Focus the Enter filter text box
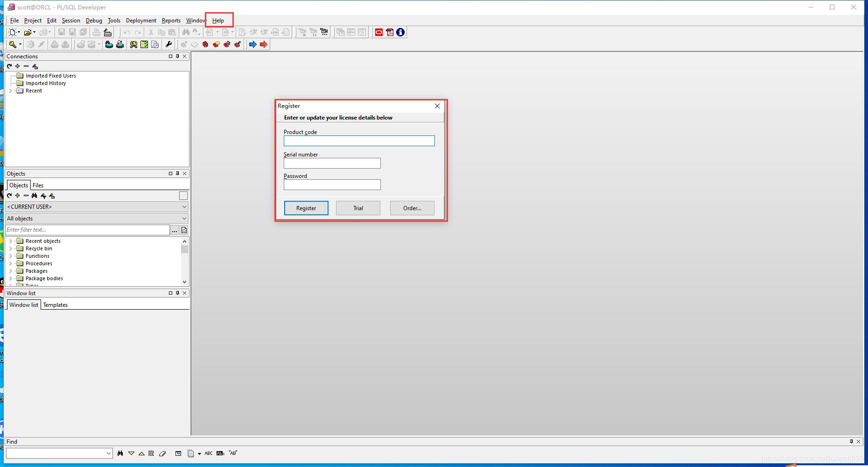Screen dimensions: 868x467 pos(87,230)
